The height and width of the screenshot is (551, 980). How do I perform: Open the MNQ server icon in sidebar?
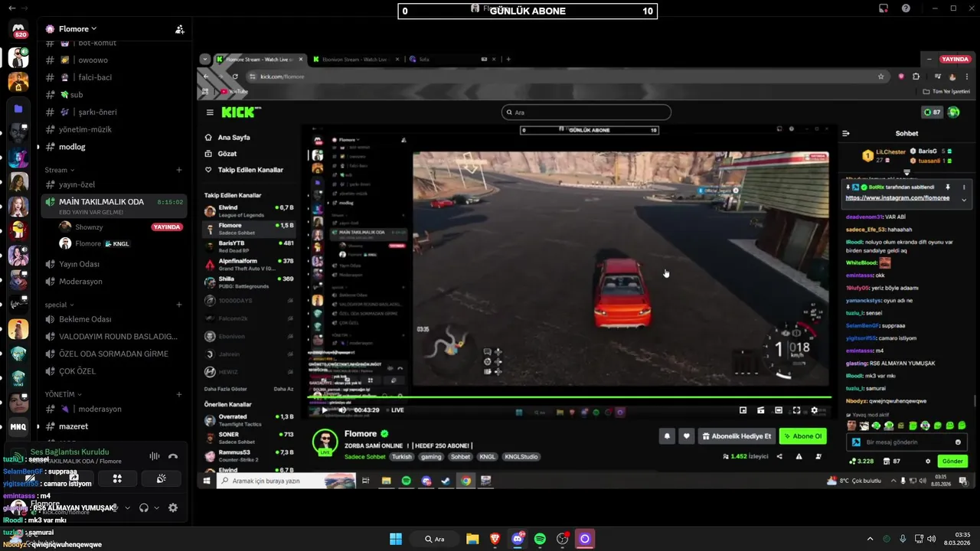pyautogui.click(x=18, y=426)
